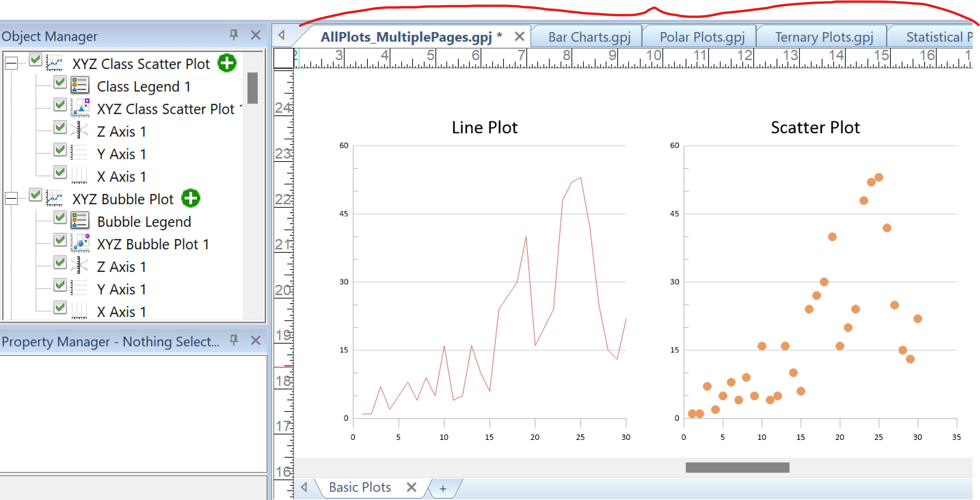Uncheck Y Axis 1 under XYZ Class Scatter Plot
Image resolution: width=980 pixels, height=500 pixels.
[x=60, y=150]
